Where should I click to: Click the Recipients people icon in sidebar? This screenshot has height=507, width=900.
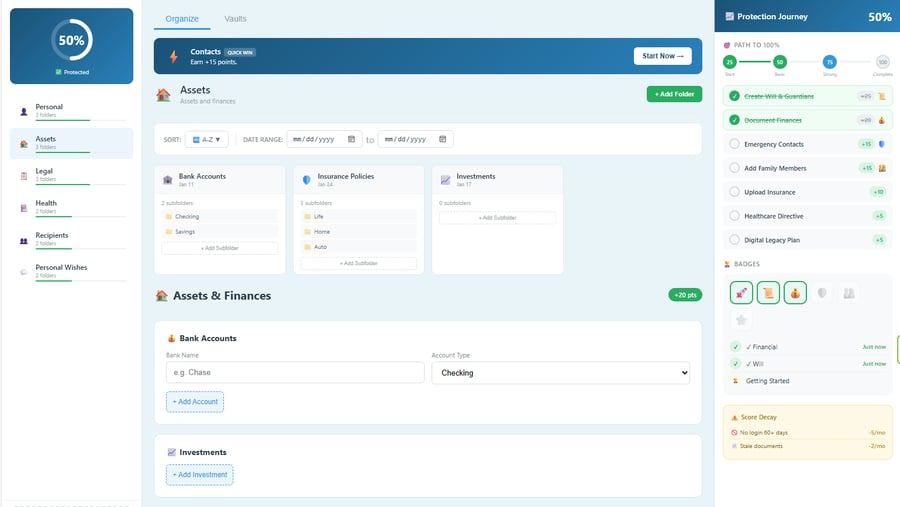24,240
